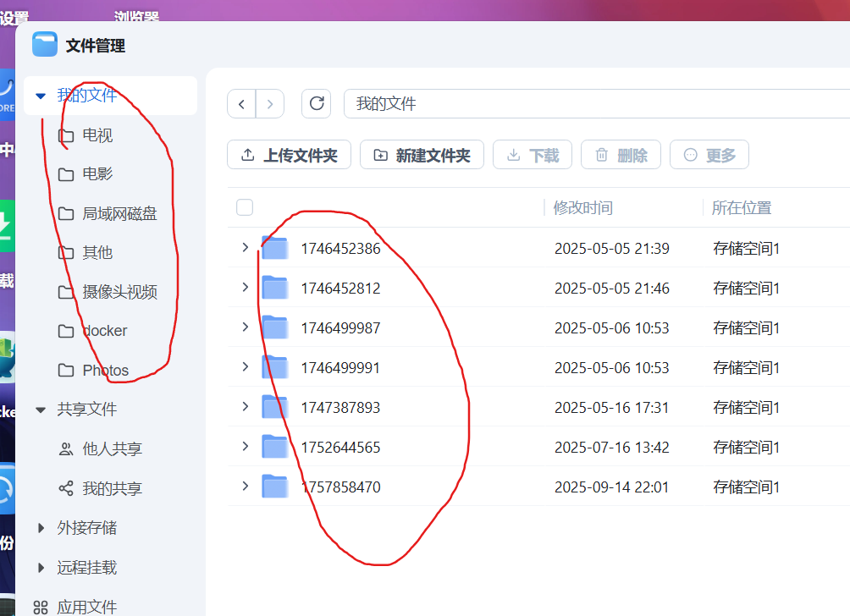Select folder name 1746452386
This screenshot has width=850, height=616.
click(x=340, y=249)
